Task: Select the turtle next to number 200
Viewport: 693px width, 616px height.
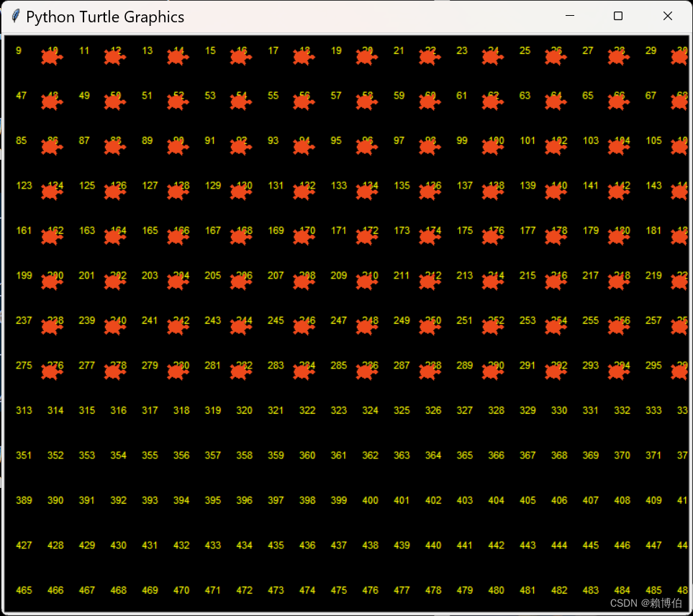Action: point(52,281)
